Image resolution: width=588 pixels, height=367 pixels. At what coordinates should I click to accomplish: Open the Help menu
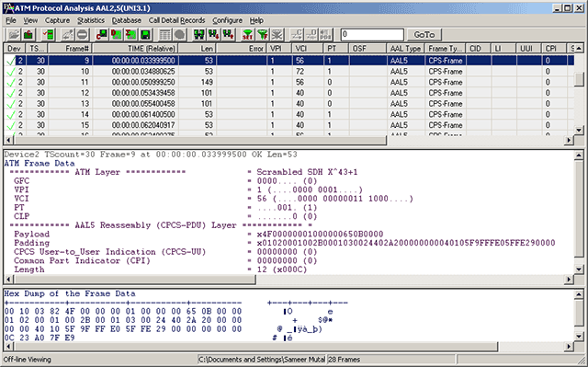[256, 20]
